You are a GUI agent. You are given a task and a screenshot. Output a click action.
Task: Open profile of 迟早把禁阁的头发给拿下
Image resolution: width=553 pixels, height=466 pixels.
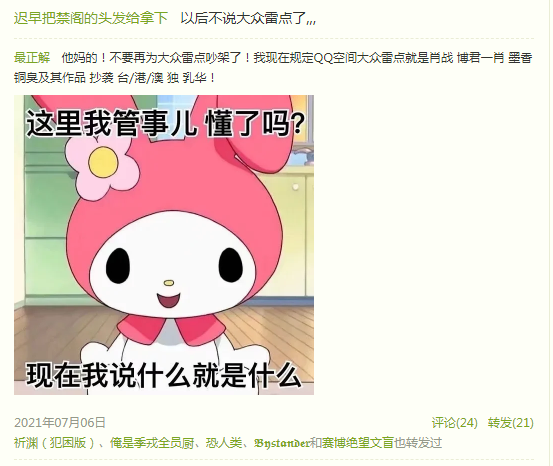91,18
